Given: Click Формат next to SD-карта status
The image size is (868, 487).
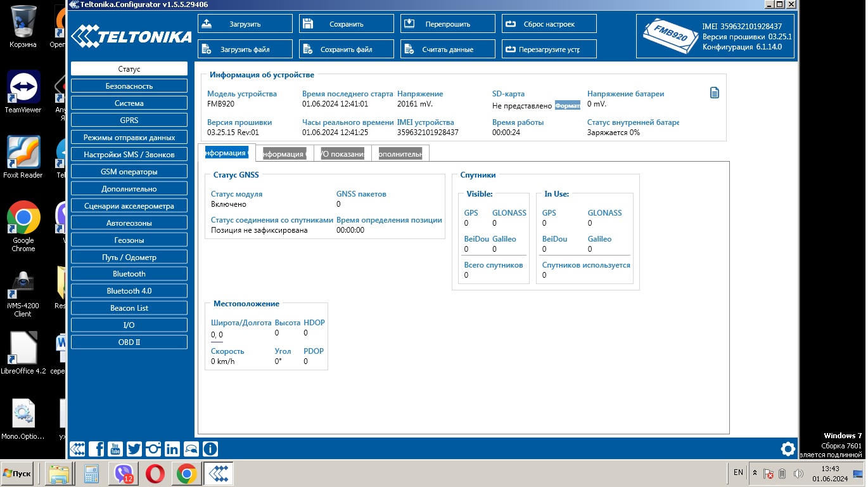Looking at the screenshot, I should coord(567,105).
